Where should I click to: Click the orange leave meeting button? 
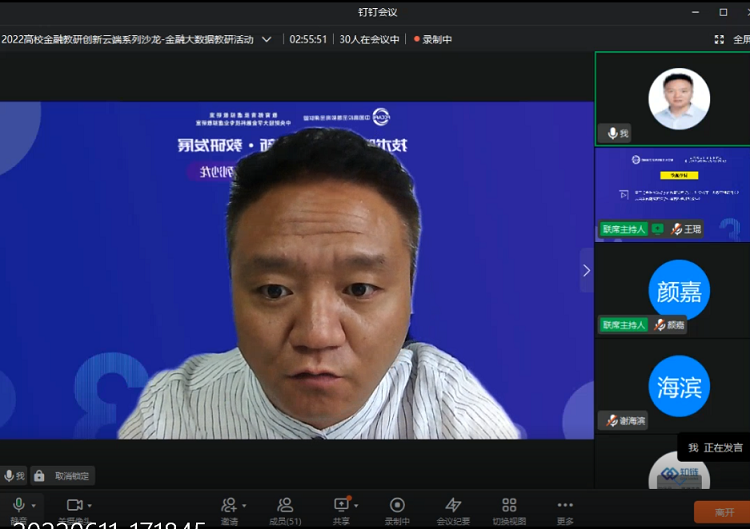pyautogui.click(x=721, y=511)
